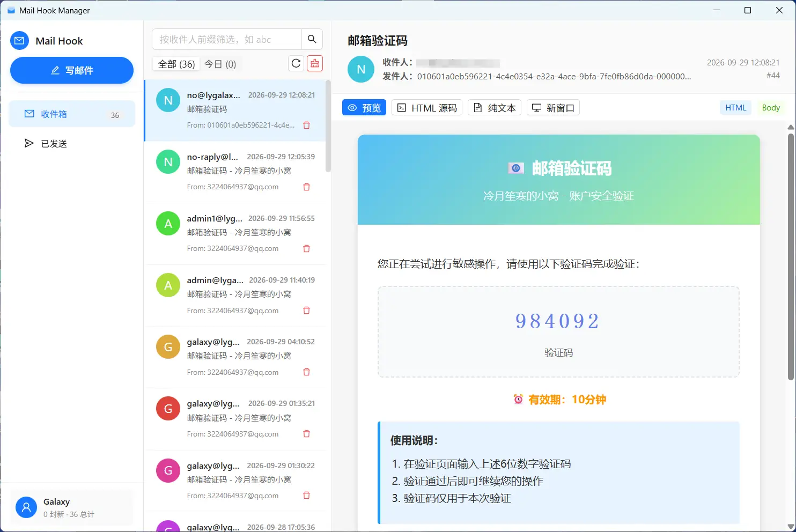
Task: Click the preview scroll-up arrow
Action: point(791,127)
